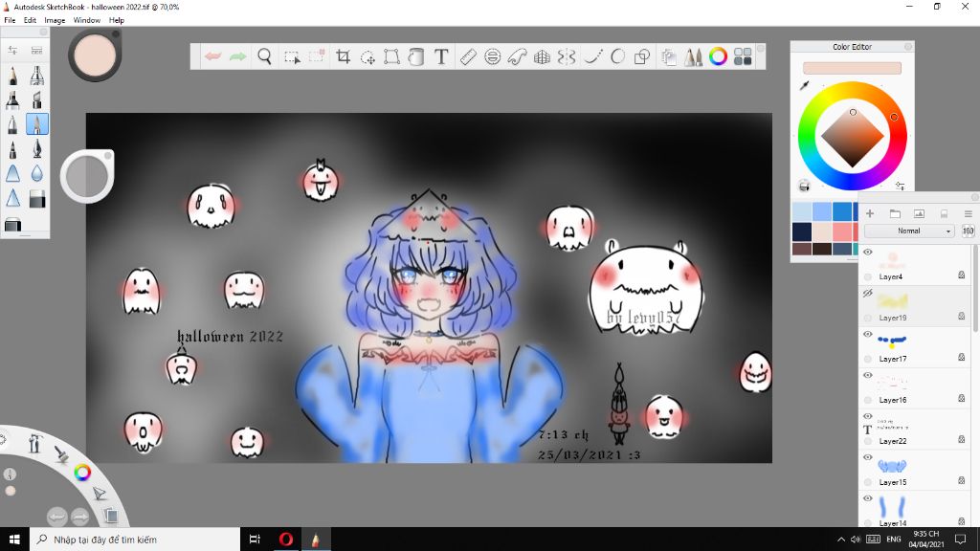Hide Layer14 using its eye icon
The image size is (980, 551).
click(867, 498)
